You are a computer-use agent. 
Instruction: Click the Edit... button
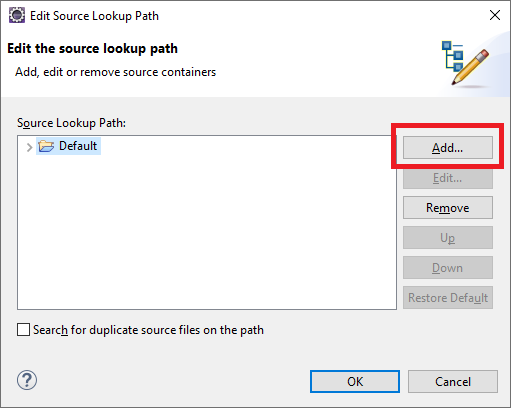(448, 178)
